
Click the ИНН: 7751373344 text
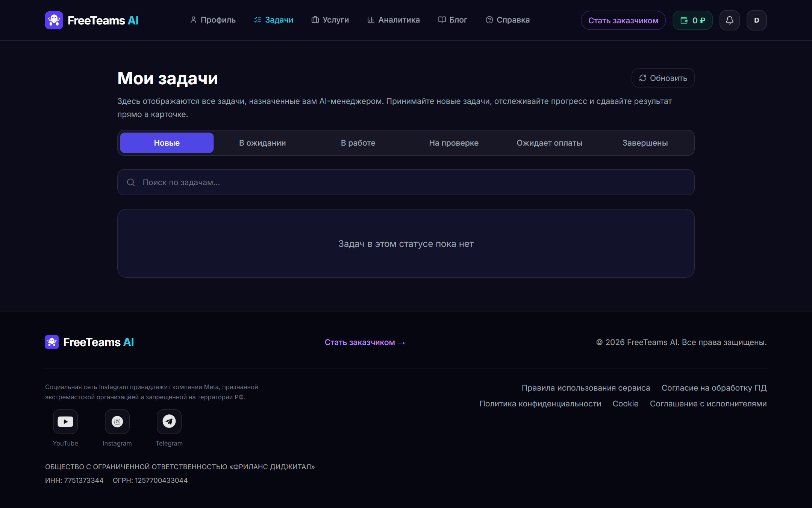coord(74,481)
